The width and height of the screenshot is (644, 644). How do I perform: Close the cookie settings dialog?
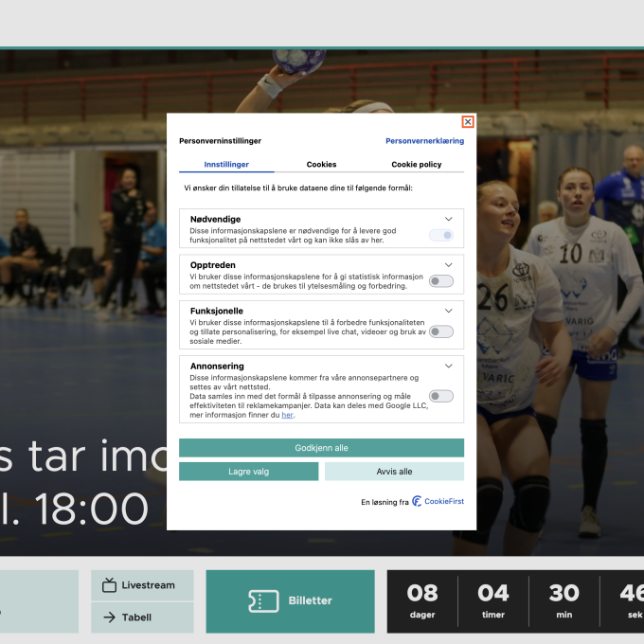pyautogui.click(x=468, y=122)
